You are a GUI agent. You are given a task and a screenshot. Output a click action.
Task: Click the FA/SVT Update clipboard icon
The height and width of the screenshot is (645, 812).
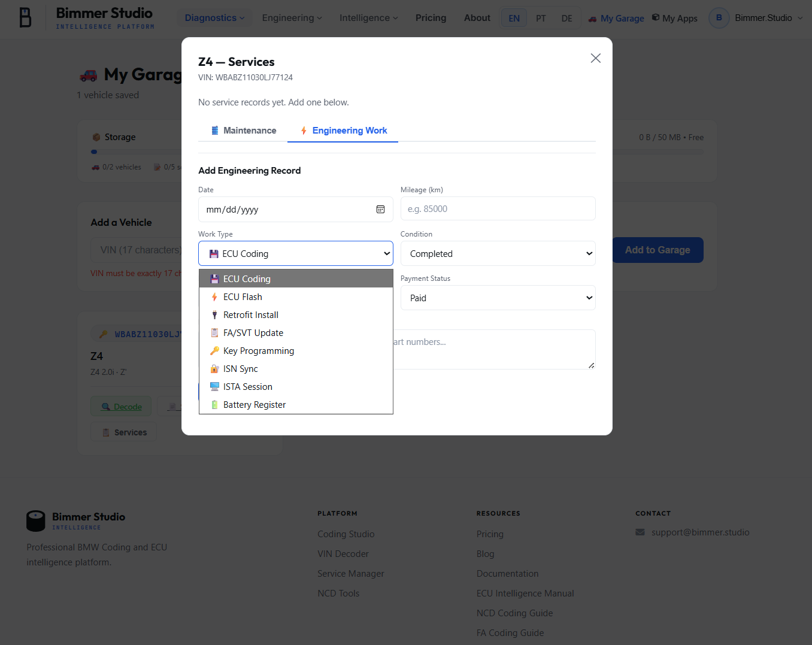coord(214,333)
